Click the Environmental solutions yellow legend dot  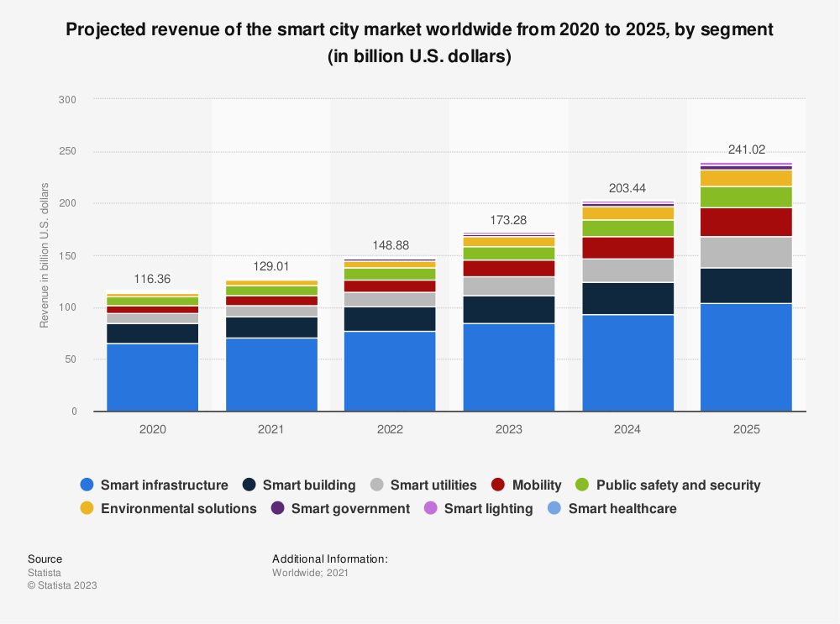point(87,508)
